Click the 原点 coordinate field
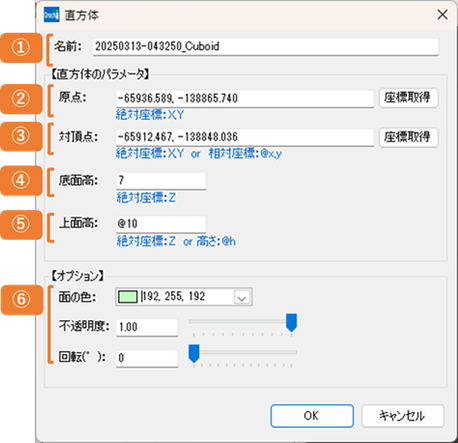458x443 pixels. [x=245, y=98]
